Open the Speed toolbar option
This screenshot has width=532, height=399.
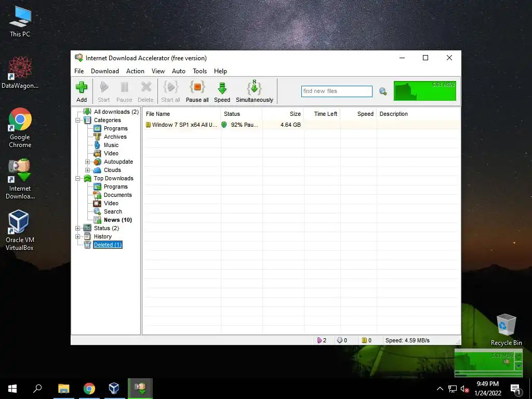222,91
